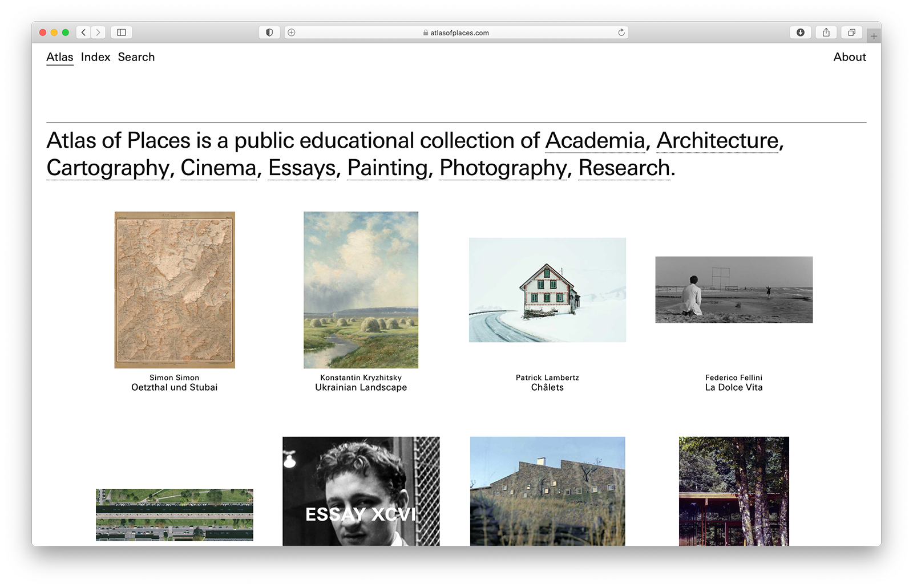Go forward using Safari's forward arrow
913x588 pixels.
tap(98, 33)
